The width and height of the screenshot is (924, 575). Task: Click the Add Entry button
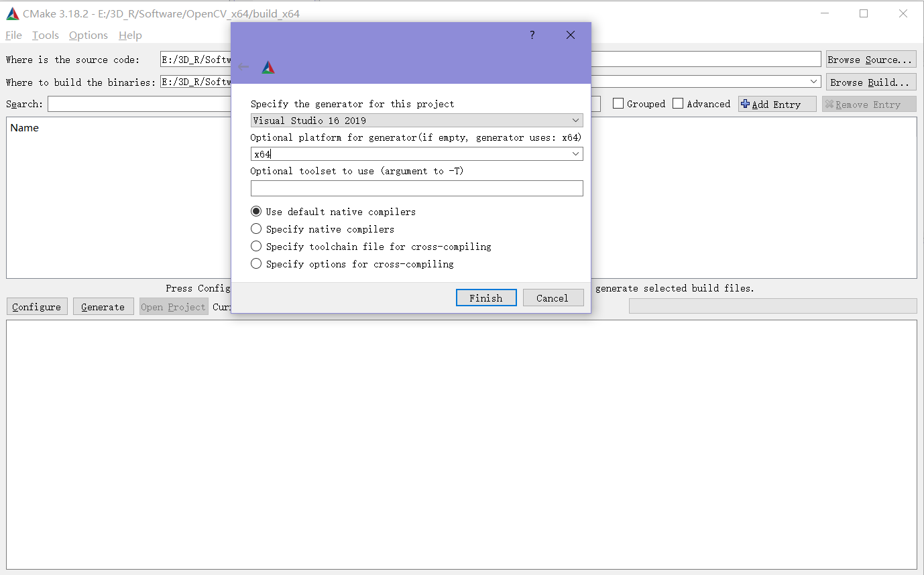[x=777, y=104]
